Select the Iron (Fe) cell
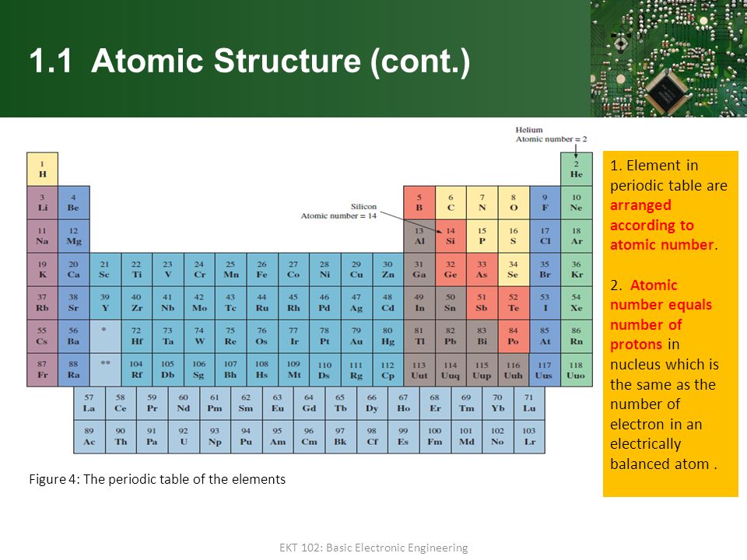The image size is (747, 560). pos(262,270)
